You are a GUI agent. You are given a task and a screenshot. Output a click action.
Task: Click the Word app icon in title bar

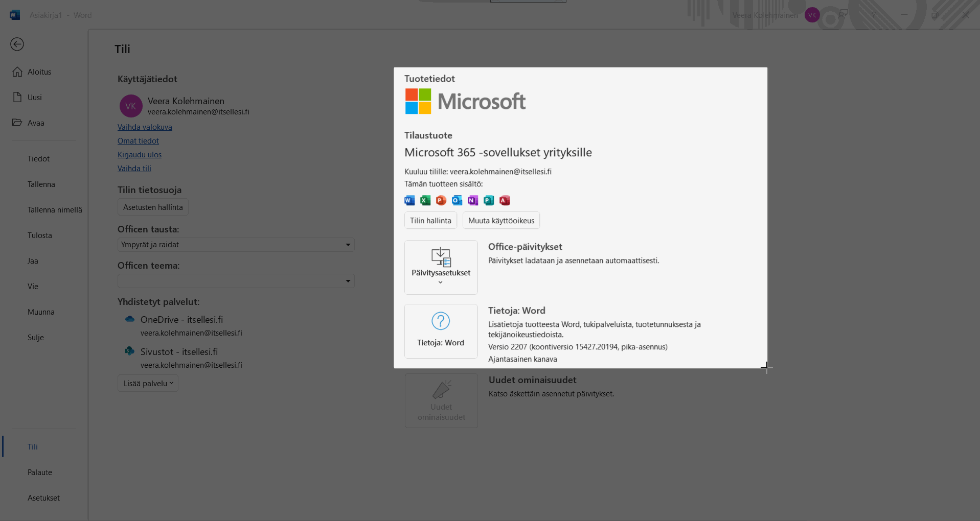(15, 15)
